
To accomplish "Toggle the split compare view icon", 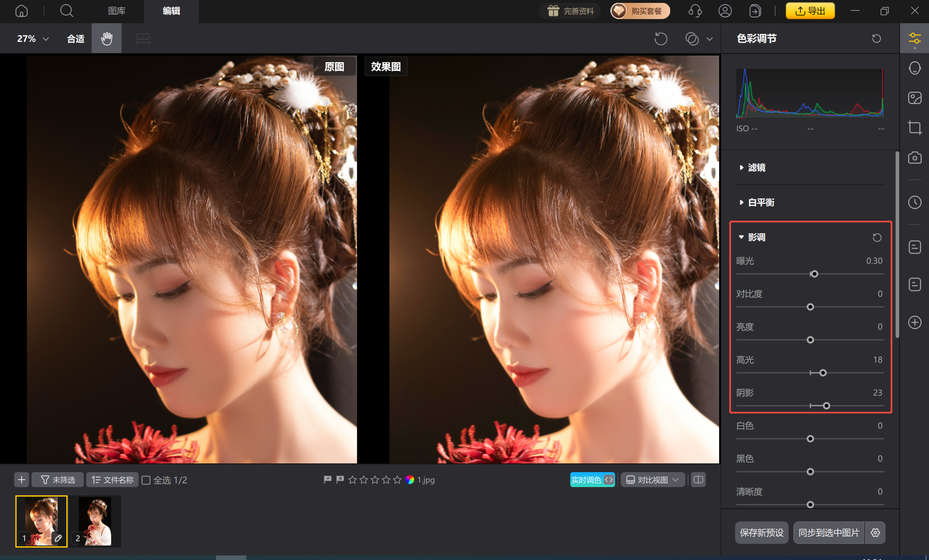I will [698, 480].
